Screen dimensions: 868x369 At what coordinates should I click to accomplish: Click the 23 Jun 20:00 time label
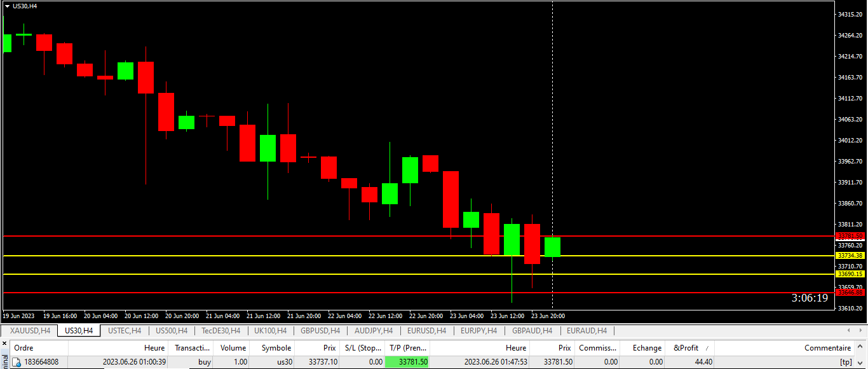coord(548,316)
